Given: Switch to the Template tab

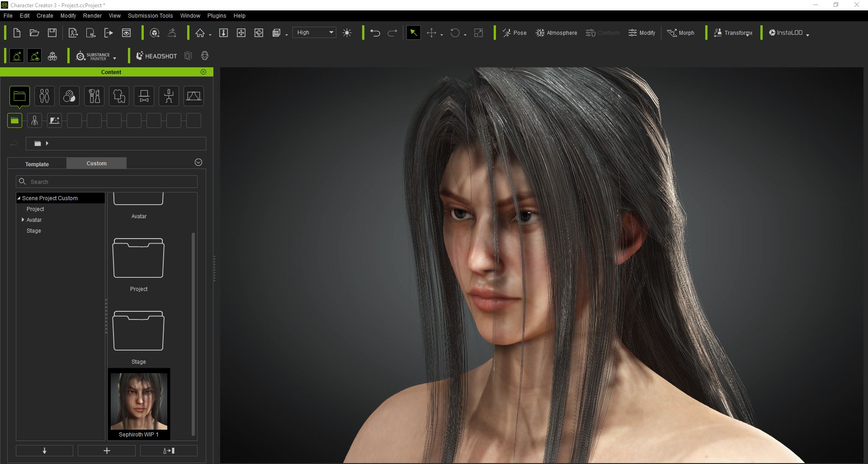Looking at the screenshot, I should pos(37,164).
